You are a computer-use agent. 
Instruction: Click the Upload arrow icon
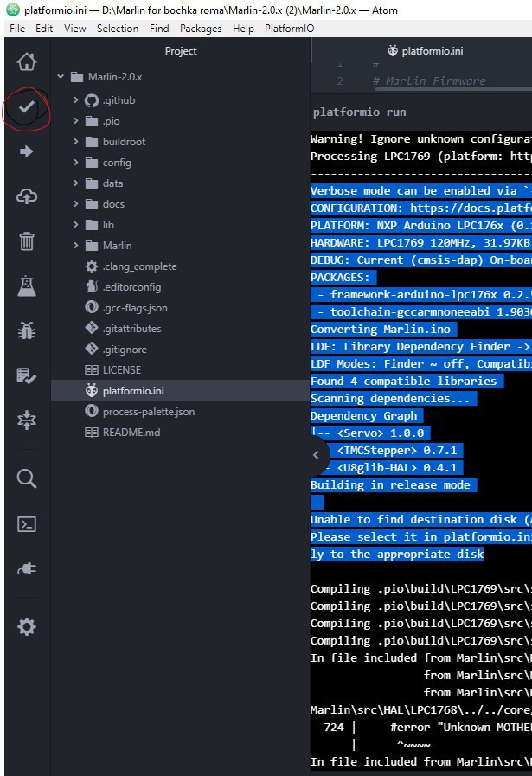click(x=27, y=151)
